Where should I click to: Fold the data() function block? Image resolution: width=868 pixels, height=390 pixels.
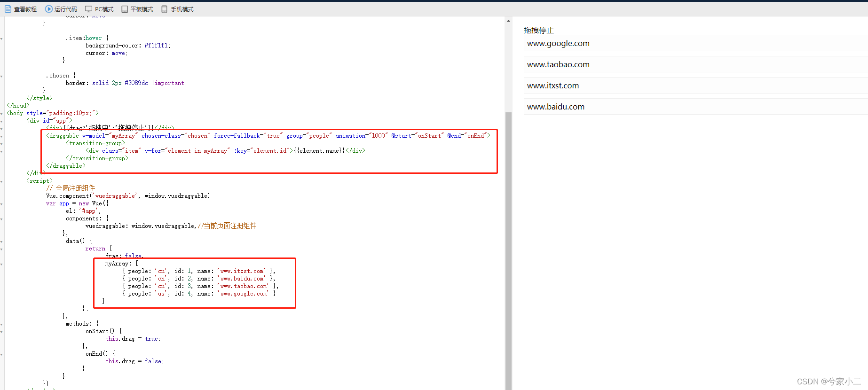click(x=2, y=242)
